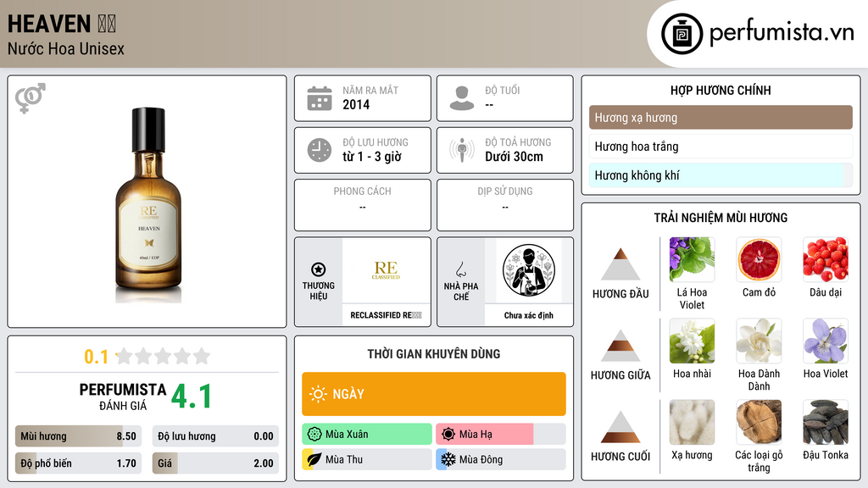The width and height of the screenshot is (868, 488).
Task: Open the perfumer illustration thumbnail
Action: tap(529, 270)
